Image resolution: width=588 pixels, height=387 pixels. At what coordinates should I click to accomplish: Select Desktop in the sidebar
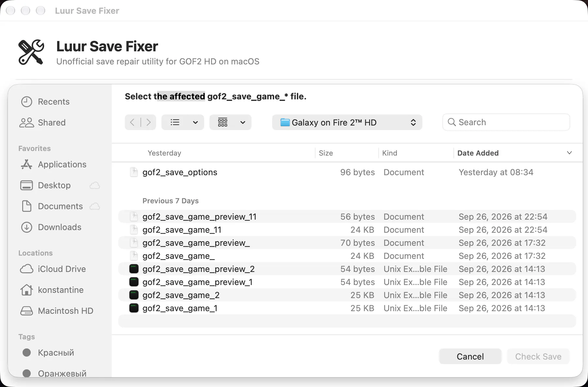[x=54, y=185]
